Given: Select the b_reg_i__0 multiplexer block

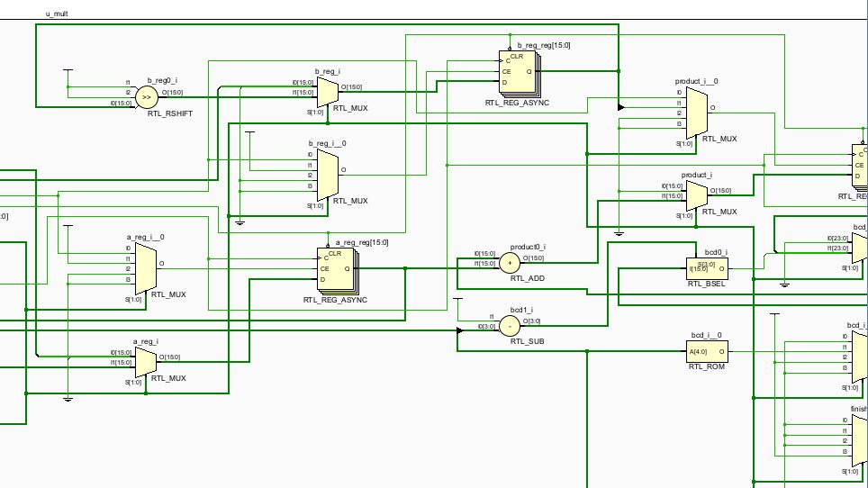Looking at the screenshot, I should click(328, 176).
